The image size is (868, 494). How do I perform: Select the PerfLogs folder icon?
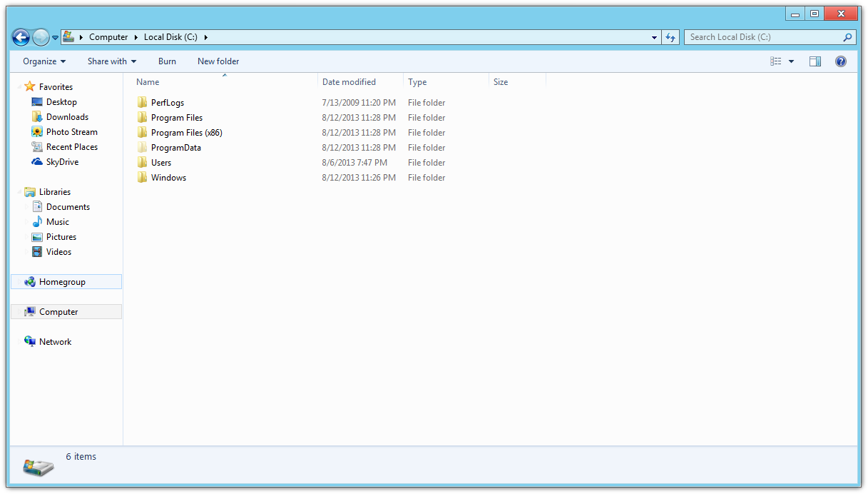coord(142,103)
